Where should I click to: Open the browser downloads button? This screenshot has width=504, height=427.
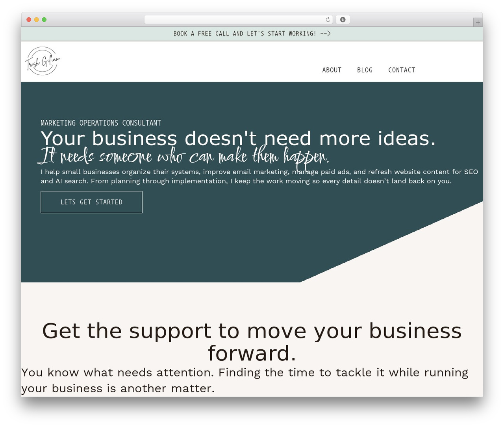343,20
